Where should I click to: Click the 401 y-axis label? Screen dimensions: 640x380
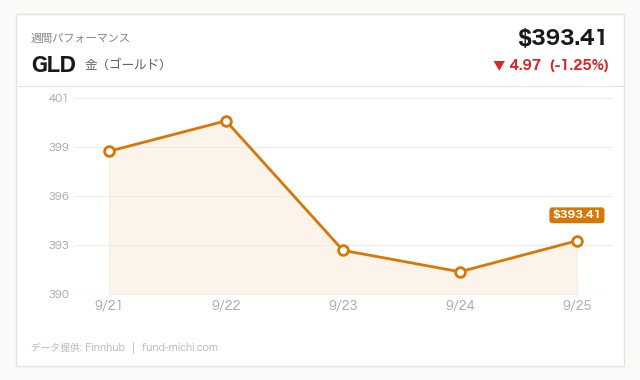(58, 98)
